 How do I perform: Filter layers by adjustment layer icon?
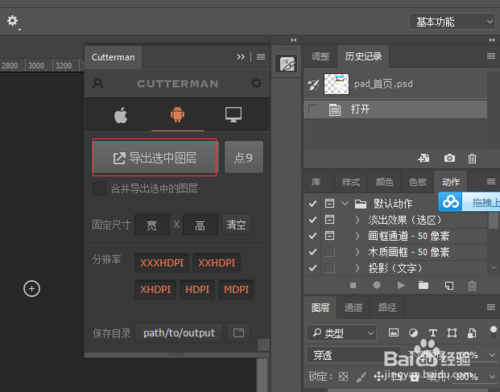[x=413, y=333]
